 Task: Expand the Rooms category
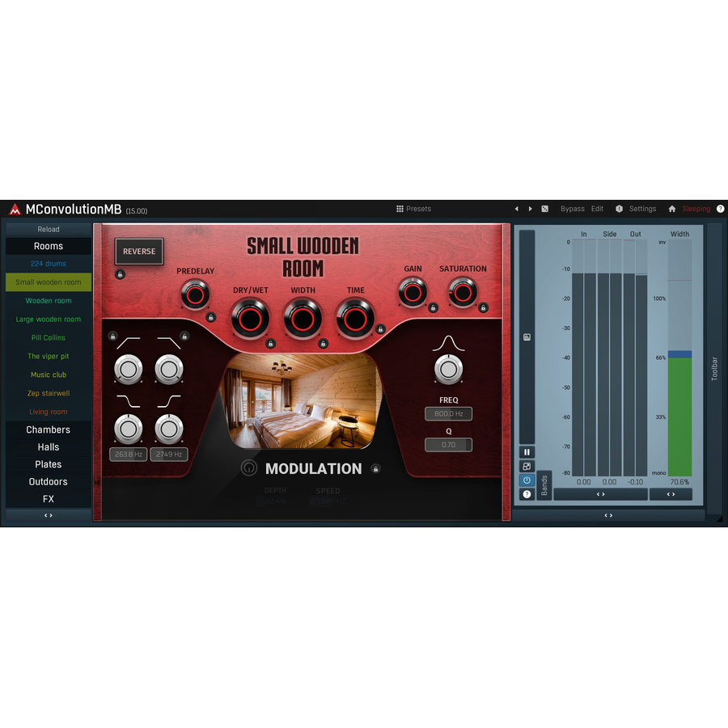[x=49, y=246]
